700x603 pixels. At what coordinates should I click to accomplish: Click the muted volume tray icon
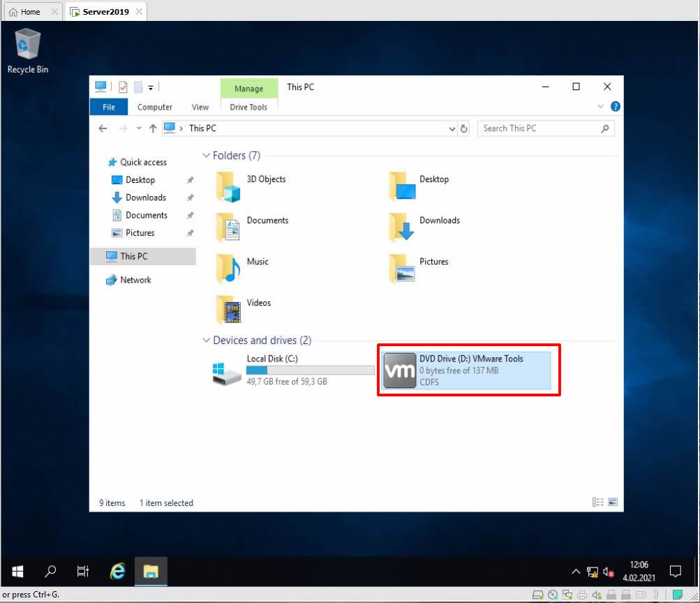(x=608, y=572)
